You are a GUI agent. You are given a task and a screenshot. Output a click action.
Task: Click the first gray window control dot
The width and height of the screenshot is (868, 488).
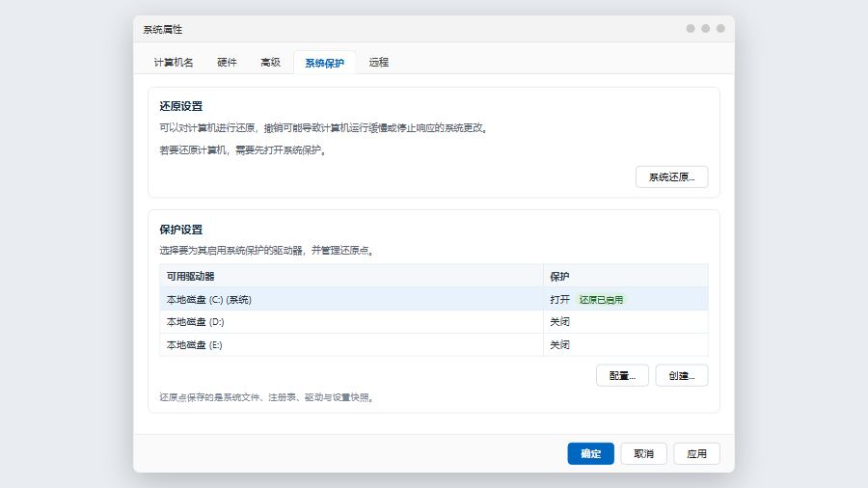[691, 28]
